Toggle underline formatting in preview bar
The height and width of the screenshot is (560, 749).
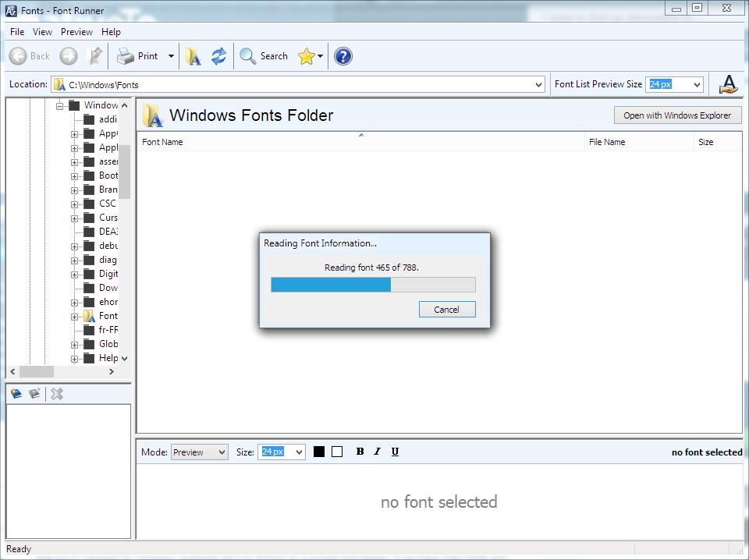click(395, 452)
